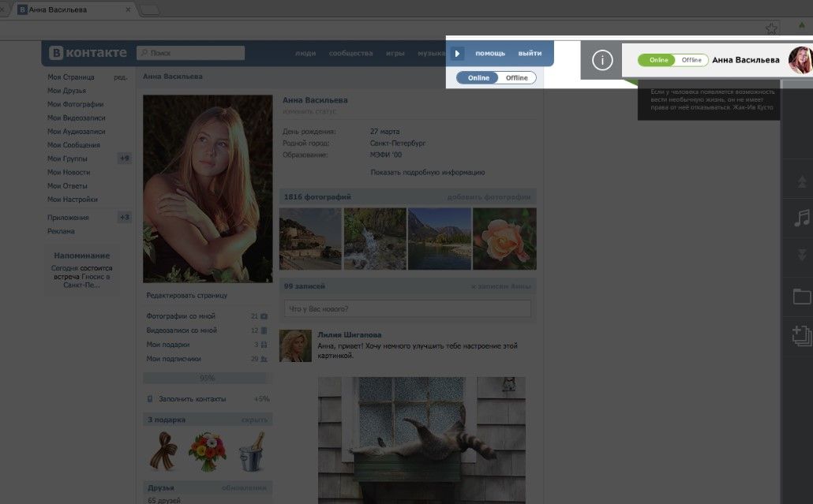Open the folder icon in the dark sidebar

coord(802,297)
